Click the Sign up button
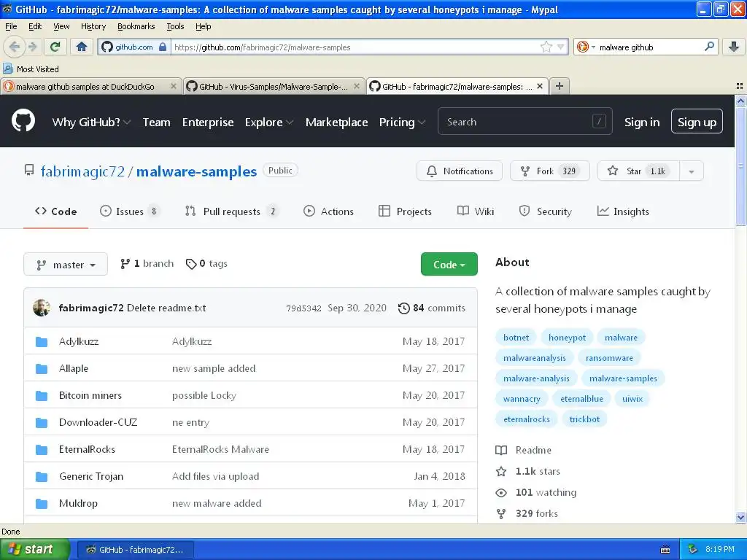Image resolution: width=747 pixels, height=560 pixels. coord(697,122)
